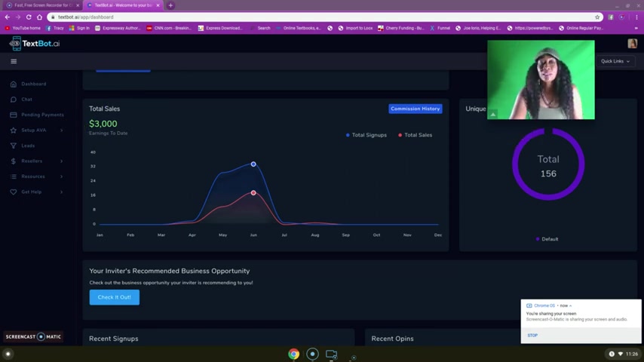Expand the Resources submenu chevron
This screenshot has width=644, height=362.
coord(62,176)
